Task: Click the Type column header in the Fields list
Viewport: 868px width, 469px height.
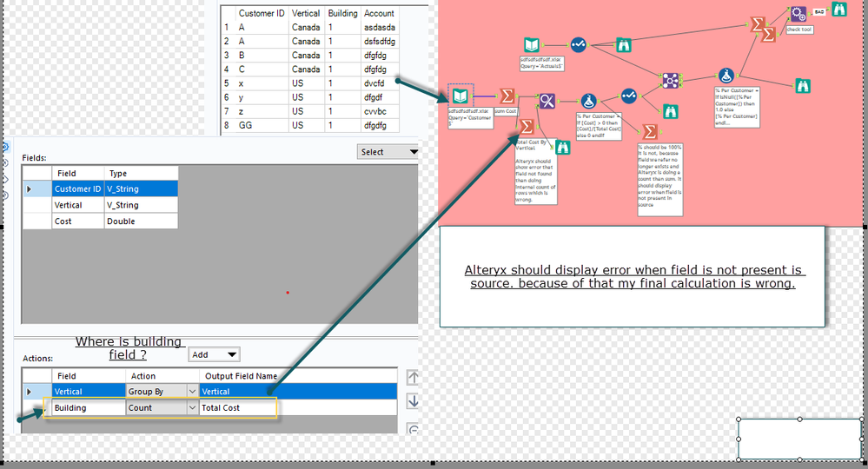Action: 141,173
